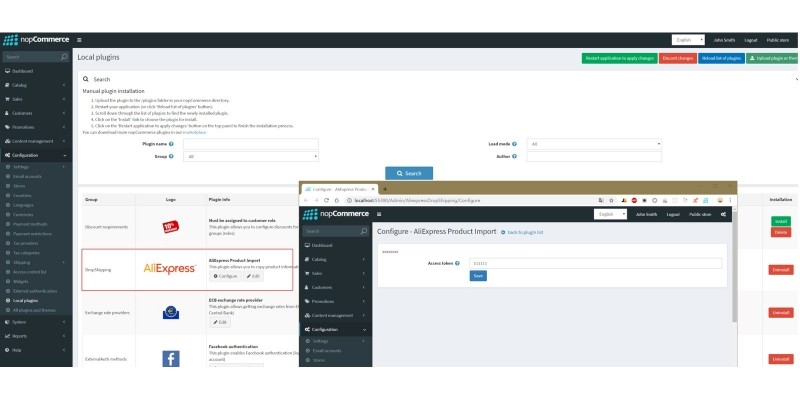Click Logout on Local plugins page
Viewport: 800px width, 400px height.
[751, 40]
